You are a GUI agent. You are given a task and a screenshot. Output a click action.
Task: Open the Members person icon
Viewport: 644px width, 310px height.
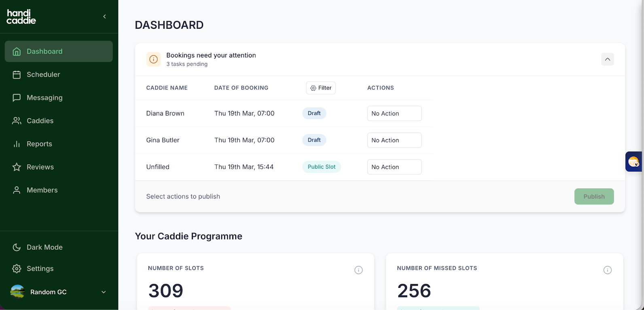pyautogui.click(x=16, y=190)
